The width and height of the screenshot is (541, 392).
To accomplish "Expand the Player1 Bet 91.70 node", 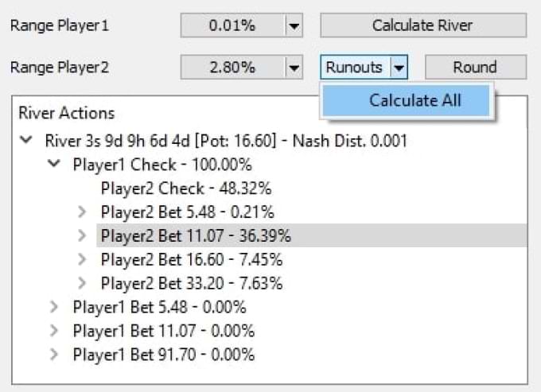I will coord(54,354).
